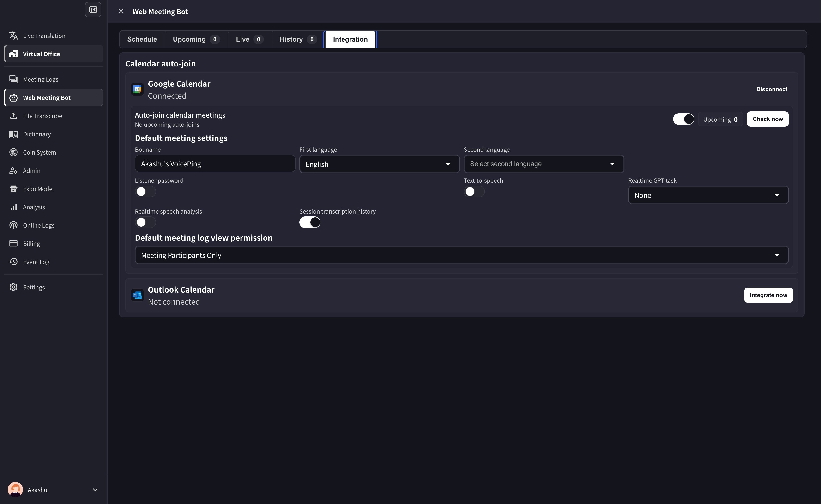
Task: Click the File Transcribe upload icon
Action: tap(13, 116)
